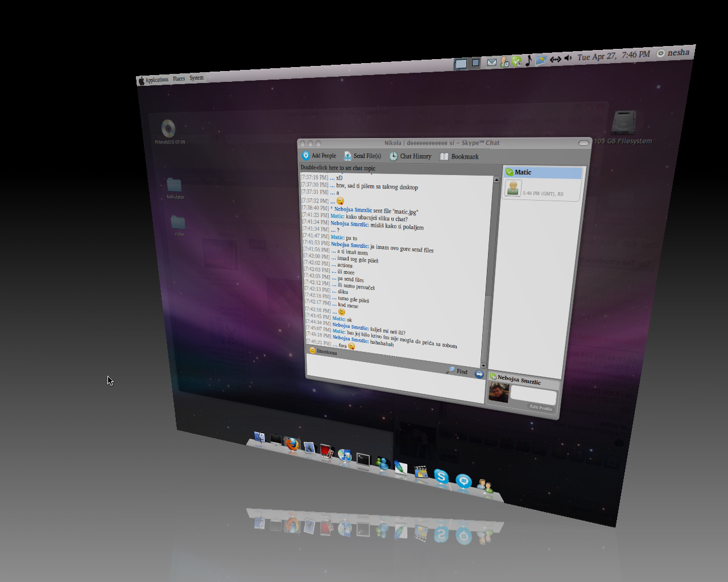728x582 pixels.
Task: Click the Find button in chat
Action: 457,371
